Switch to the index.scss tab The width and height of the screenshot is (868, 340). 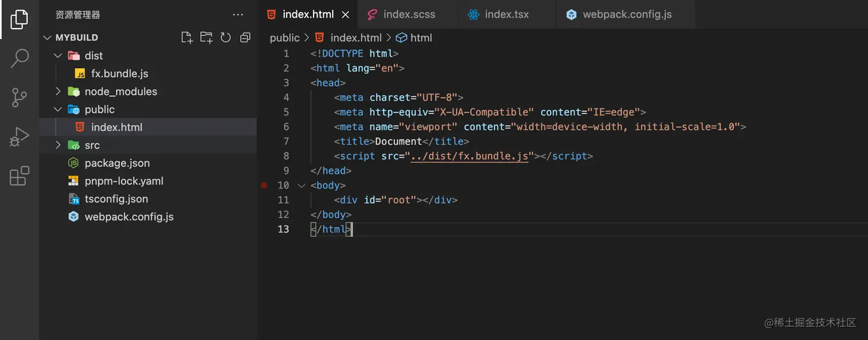408,14
